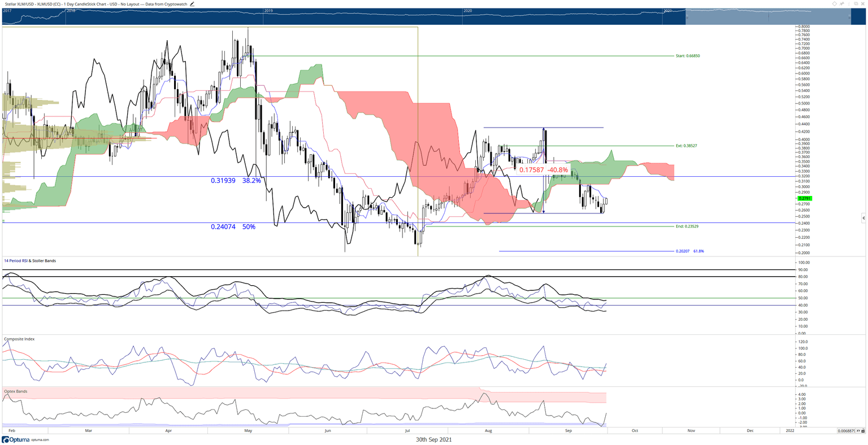Click the May label on the date axis
The image size is (868, 445).
click(x=248, y=430)
